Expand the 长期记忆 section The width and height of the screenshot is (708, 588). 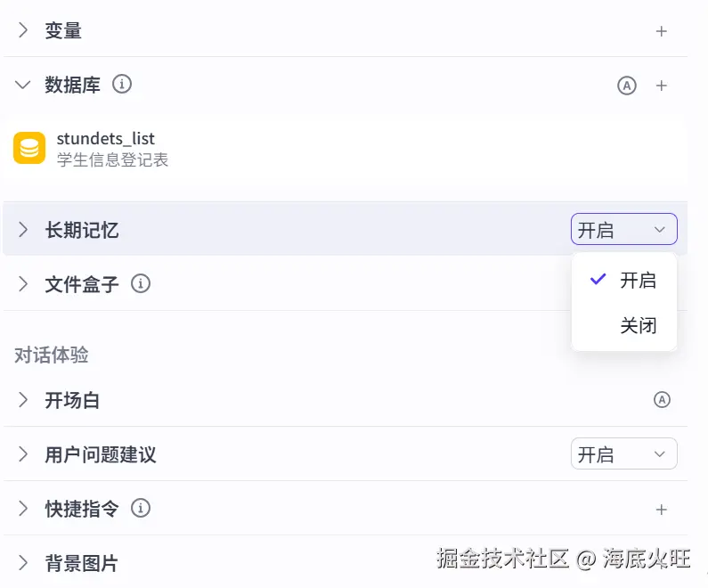(x=23, y=230)
